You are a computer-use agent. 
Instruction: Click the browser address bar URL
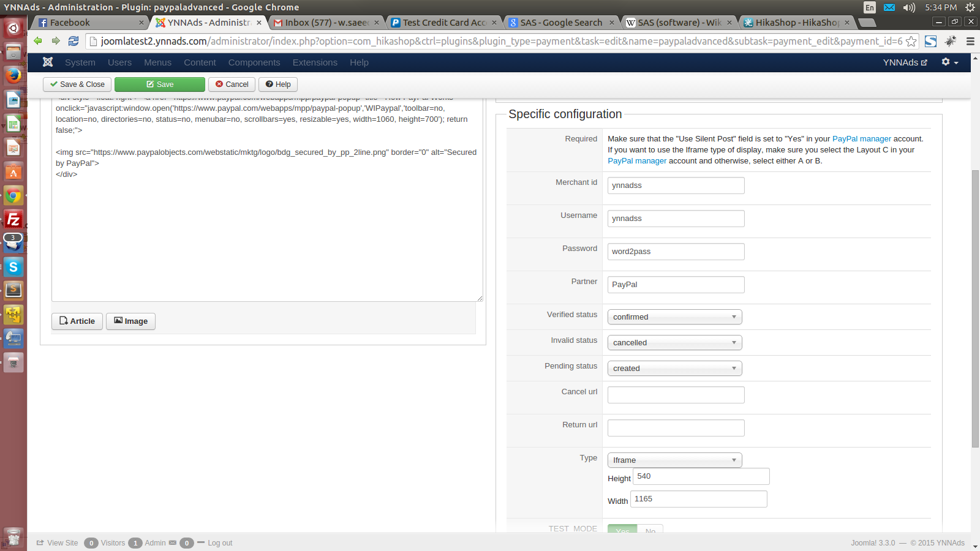coord(502,41)
